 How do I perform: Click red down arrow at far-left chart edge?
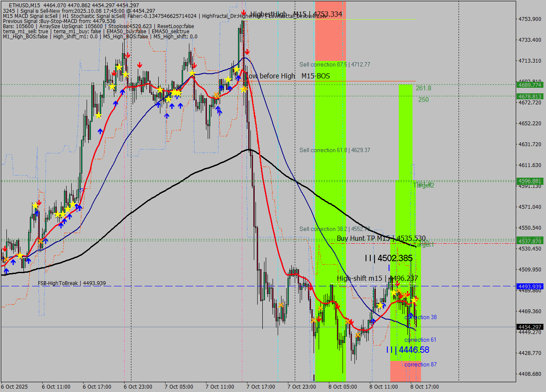[4, 248]
